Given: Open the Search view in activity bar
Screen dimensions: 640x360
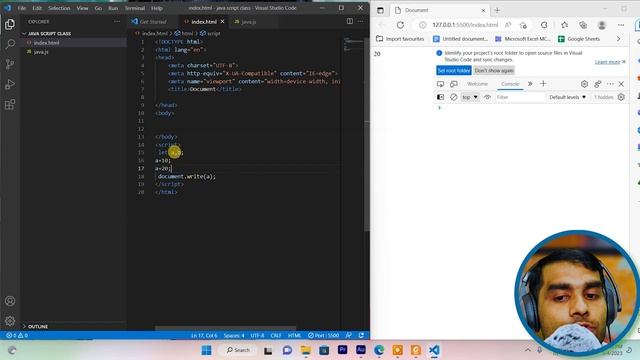Looking at the screenshot, I should pyautogui.click(x=10, y=44).
